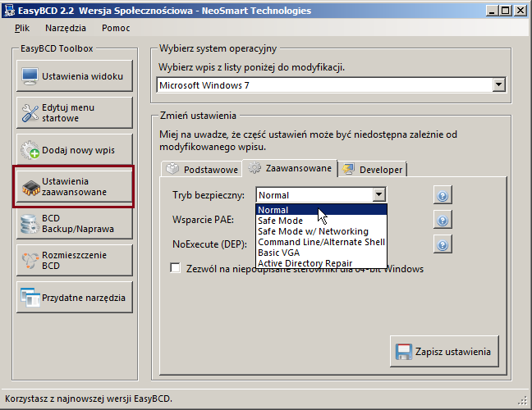Click help icon next to Tryb bezpieczny
Image resolution: width=532 pixels, height=410 pixels.
443,195
